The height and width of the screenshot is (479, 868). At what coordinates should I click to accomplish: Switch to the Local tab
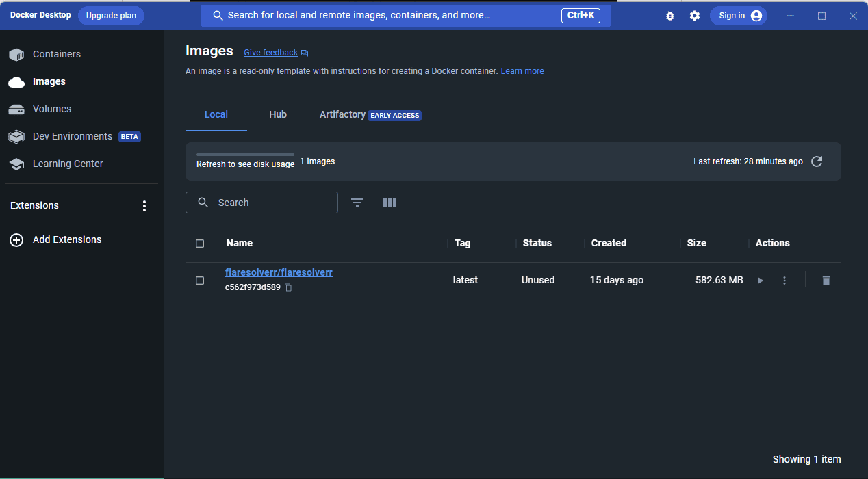(216, 114)
